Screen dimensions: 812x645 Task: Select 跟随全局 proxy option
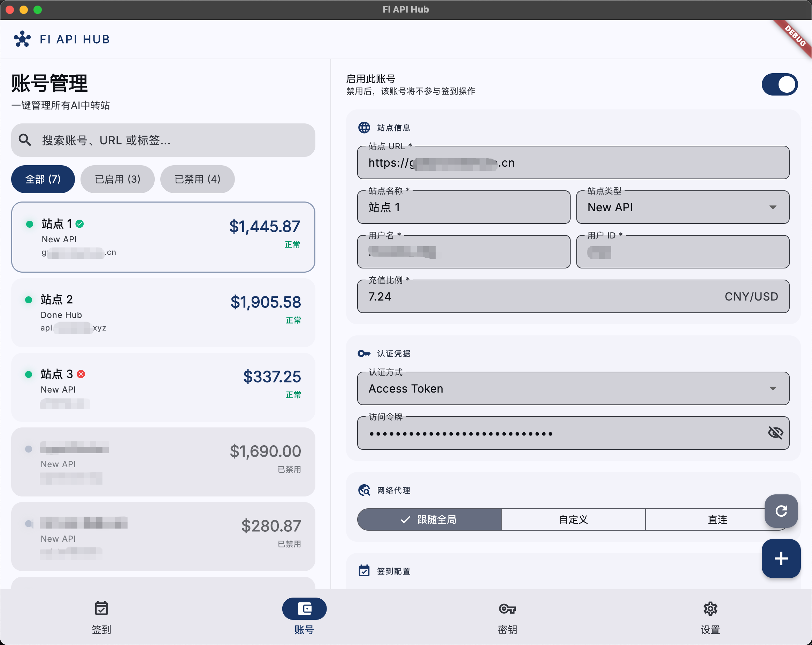429,519
